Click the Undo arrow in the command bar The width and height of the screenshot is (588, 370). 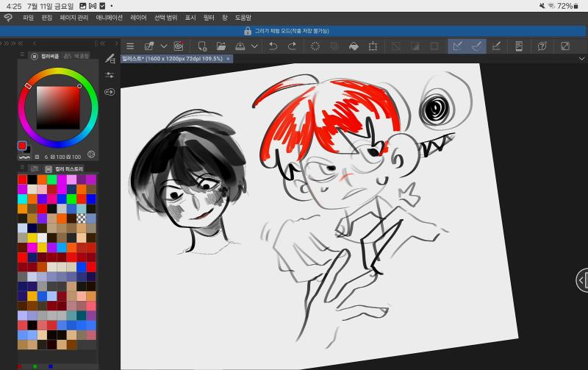[x=273, y=46]
